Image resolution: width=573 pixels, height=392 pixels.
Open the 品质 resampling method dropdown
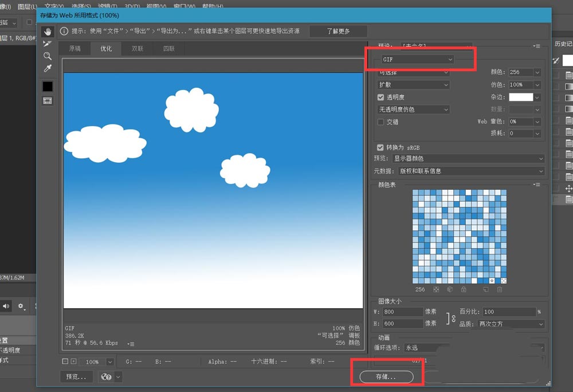(x=511, y=324)
